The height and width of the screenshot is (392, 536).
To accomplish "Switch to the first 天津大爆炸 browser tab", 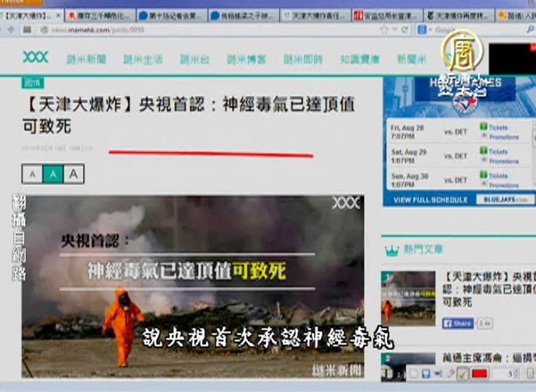I will point(31,14).
